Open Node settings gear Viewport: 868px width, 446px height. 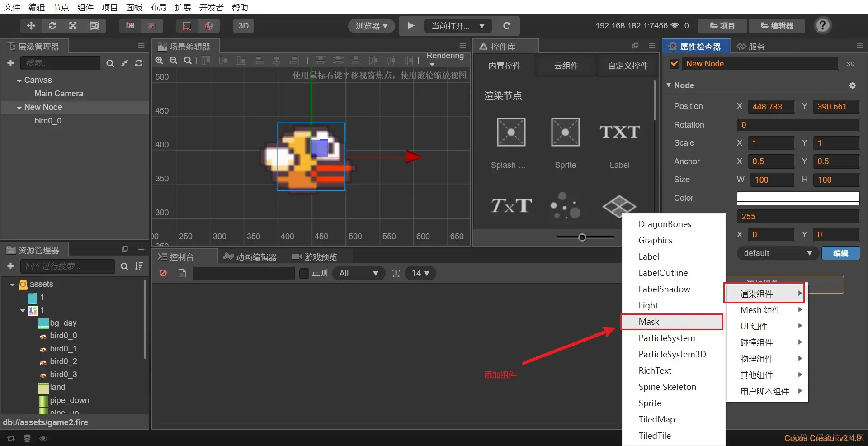point(853,85)
